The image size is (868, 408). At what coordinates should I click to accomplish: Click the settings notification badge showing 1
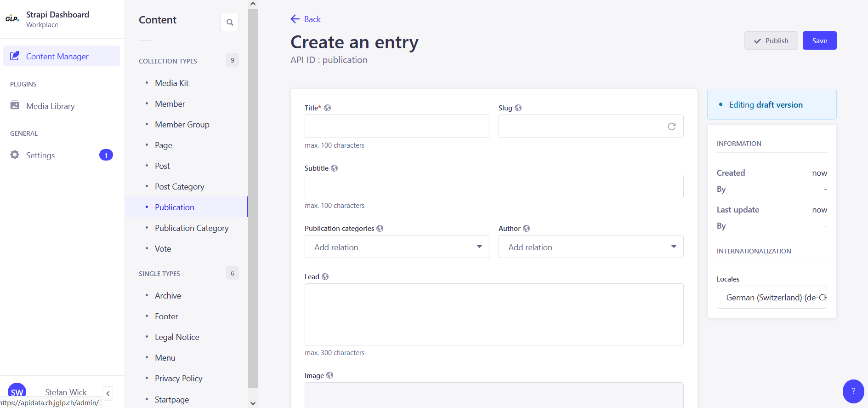tap(106, 155)
